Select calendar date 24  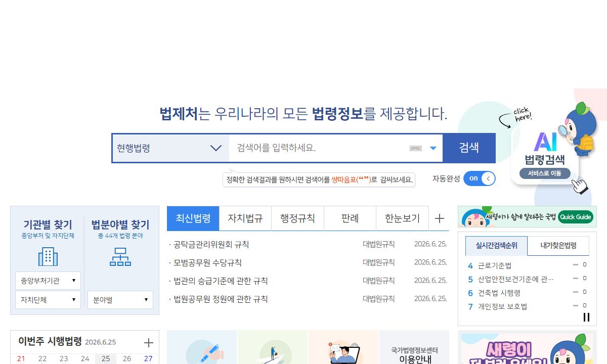pyautogui.click(x=85, y=359)
